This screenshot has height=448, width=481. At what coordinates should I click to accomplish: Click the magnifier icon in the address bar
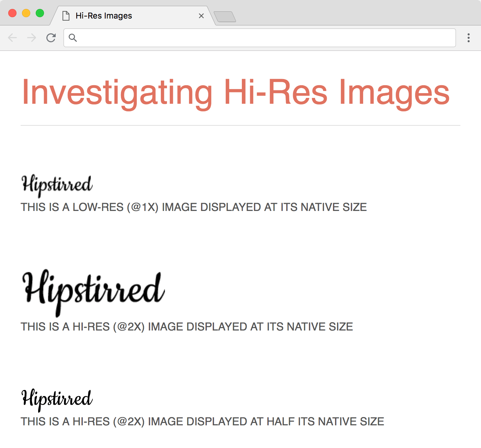coord(73,38)
